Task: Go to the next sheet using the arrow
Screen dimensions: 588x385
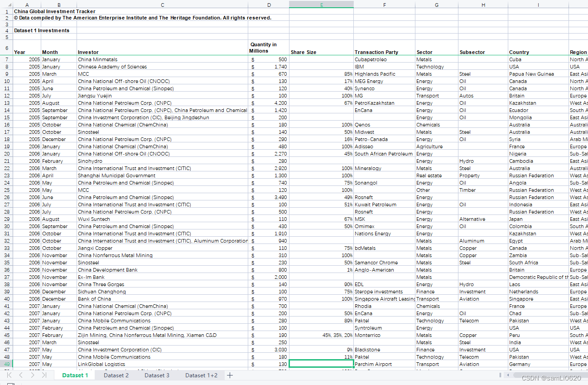Action: pyautogui.click(x=32, y=375)
